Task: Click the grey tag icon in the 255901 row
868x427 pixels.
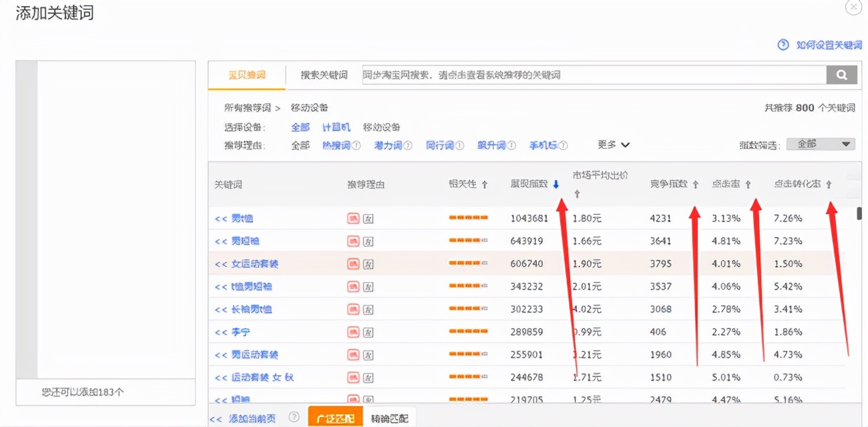Action: 368,354
